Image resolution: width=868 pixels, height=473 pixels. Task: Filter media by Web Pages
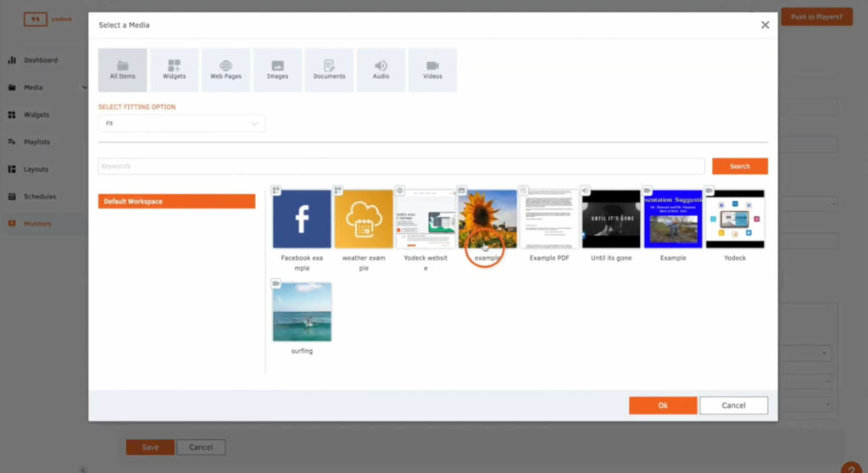click(x=225, y=70)
